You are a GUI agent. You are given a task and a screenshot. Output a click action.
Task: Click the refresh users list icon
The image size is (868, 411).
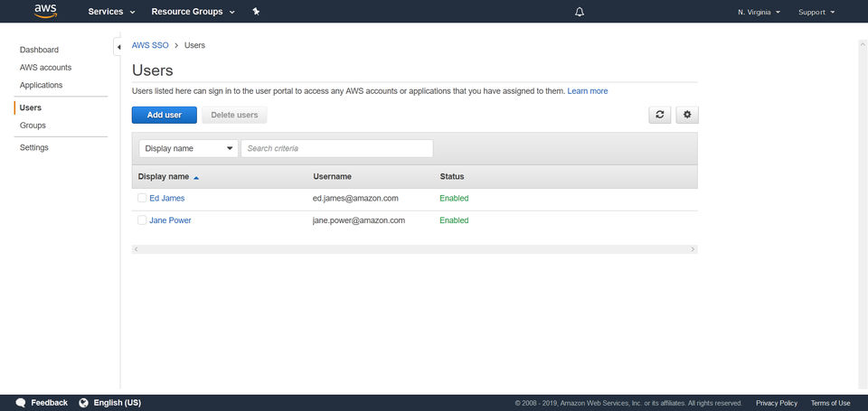tap(660, 115)
